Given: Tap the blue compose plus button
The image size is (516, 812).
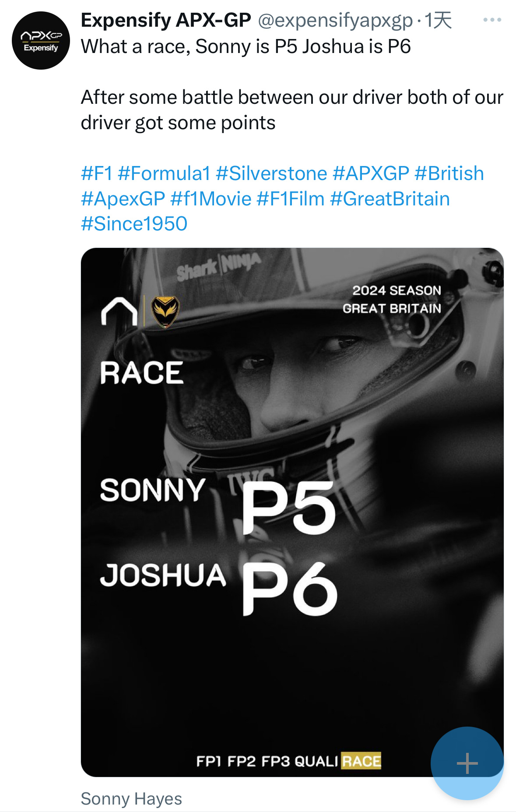Looking at the screenshot, I should pyautogui.click(x=467, y=763).
